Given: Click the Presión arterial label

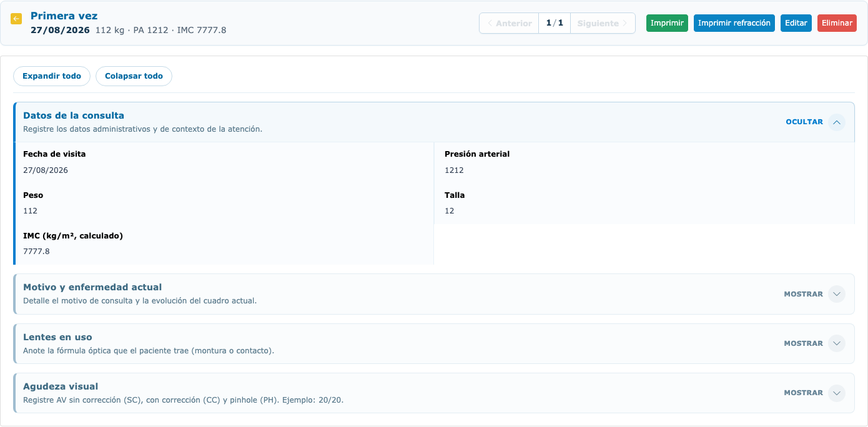Looking at the screenshot, I should pyautogui.click(x=477, y=154).
